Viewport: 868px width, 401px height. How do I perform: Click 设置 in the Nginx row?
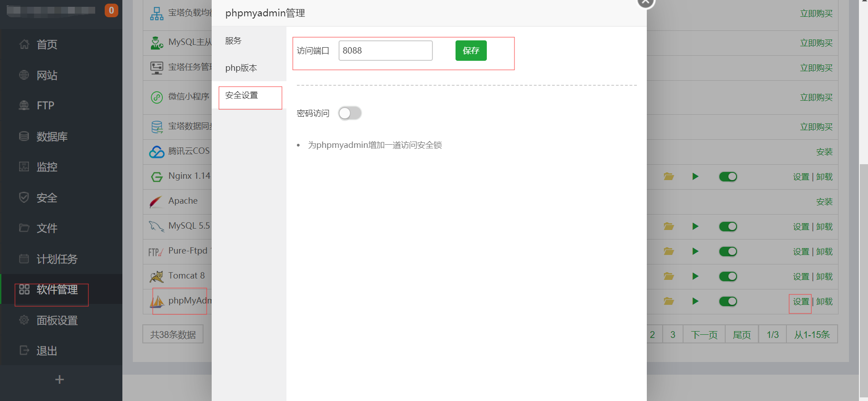801,177
